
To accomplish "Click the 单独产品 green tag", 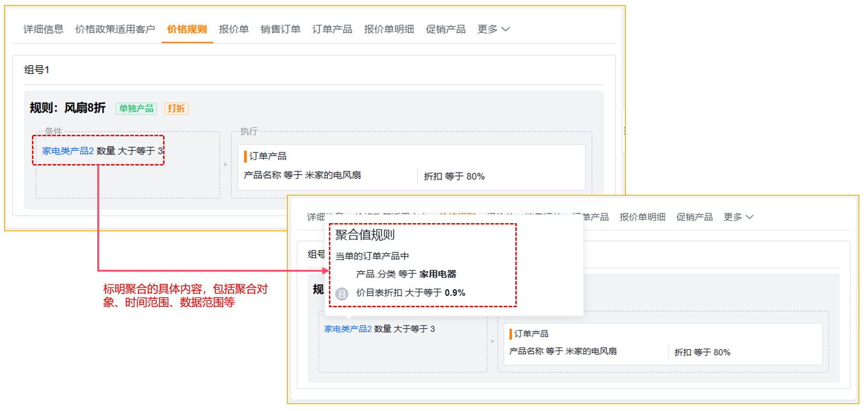I will 136,108.
